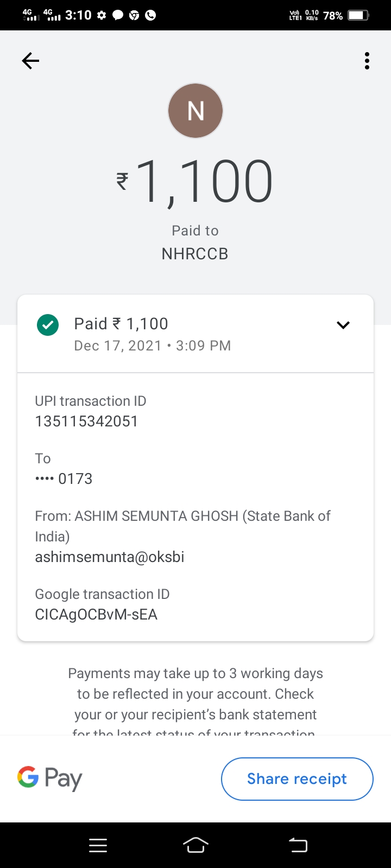Tap the battery icon in status bar
The height and width of the screenshot is (868, 391).
click(x=358, y=15)
